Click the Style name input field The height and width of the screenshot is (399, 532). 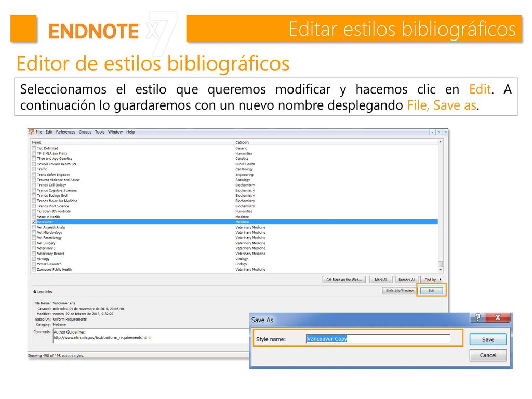click(x=378, y=339)
